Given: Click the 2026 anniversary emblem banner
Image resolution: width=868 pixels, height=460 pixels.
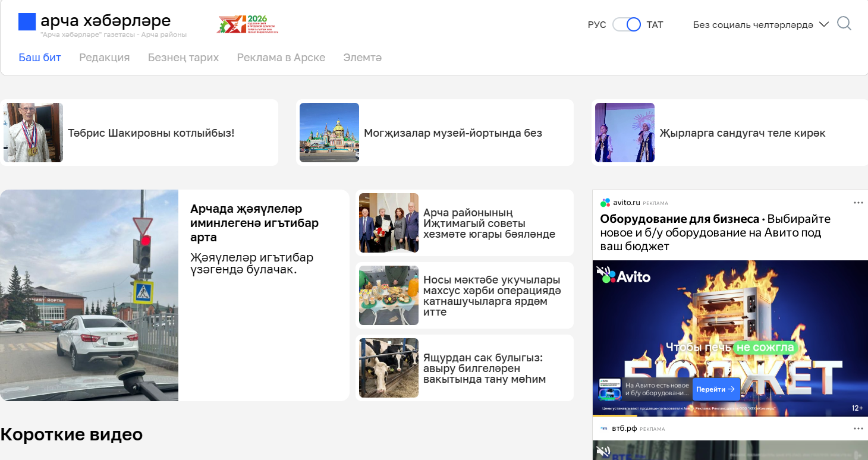Looking at the screenshot, I should click(x=247, y=24).
